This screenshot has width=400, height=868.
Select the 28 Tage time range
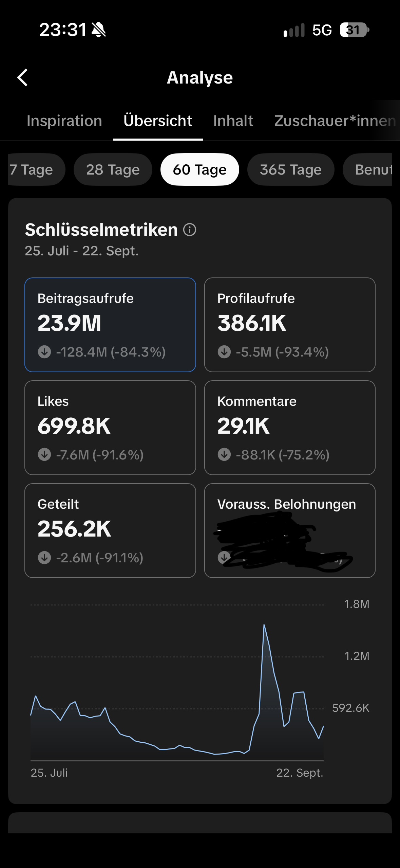[113, 169]
